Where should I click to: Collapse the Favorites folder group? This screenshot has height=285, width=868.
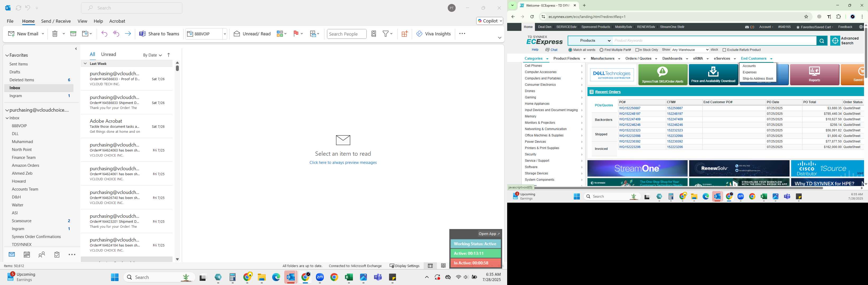[7, 55]
